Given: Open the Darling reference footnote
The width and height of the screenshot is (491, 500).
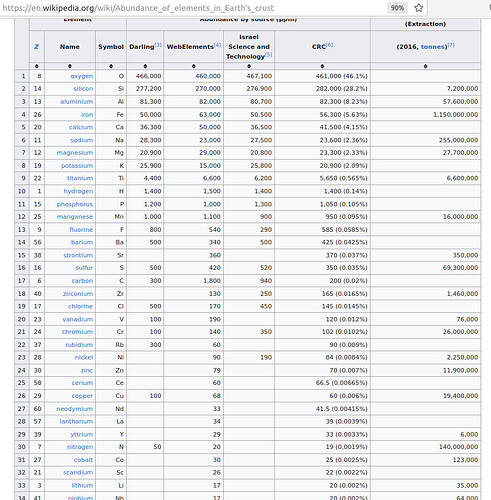Looking at the screenshot, I should coord(158,45).
